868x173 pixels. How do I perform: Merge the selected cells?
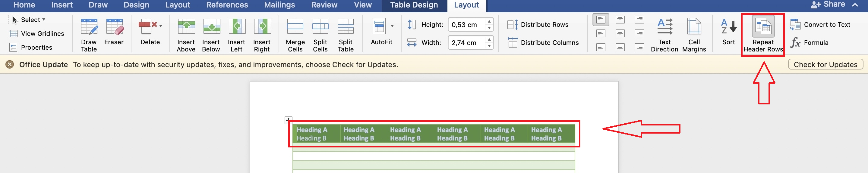click(x=295, y=35)
